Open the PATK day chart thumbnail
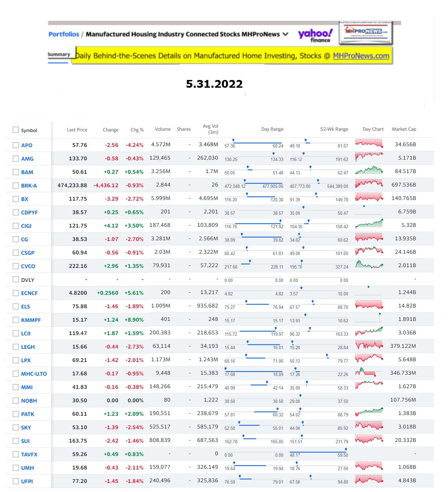The height and width of the screenshot is (492, 448). pyautogui.click(x=369, y=412)
